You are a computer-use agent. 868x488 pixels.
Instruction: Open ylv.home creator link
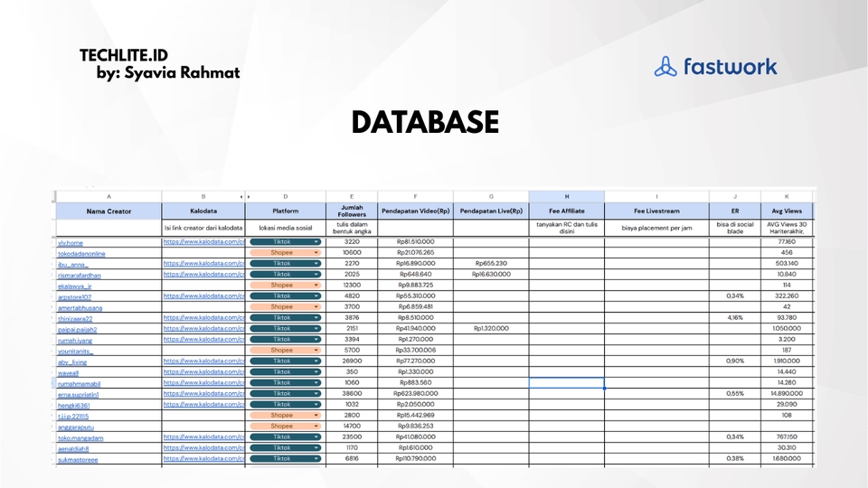(71, 242)
